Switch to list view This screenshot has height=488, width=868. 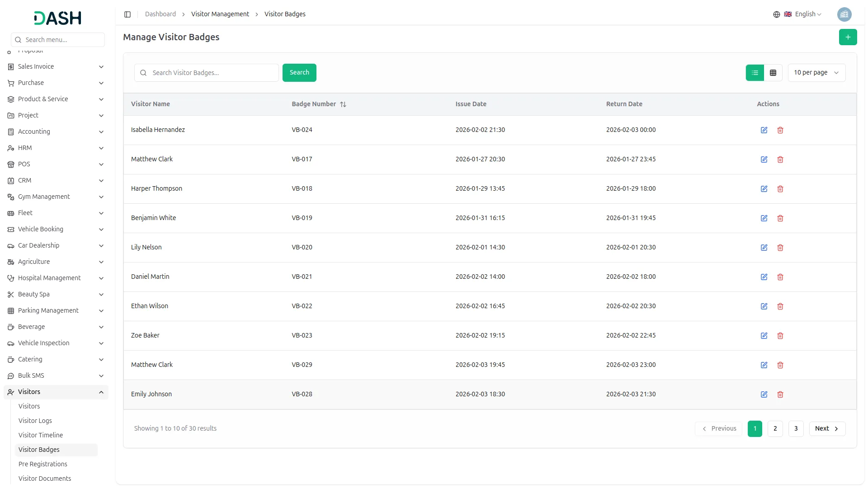[x=755, y=73]
